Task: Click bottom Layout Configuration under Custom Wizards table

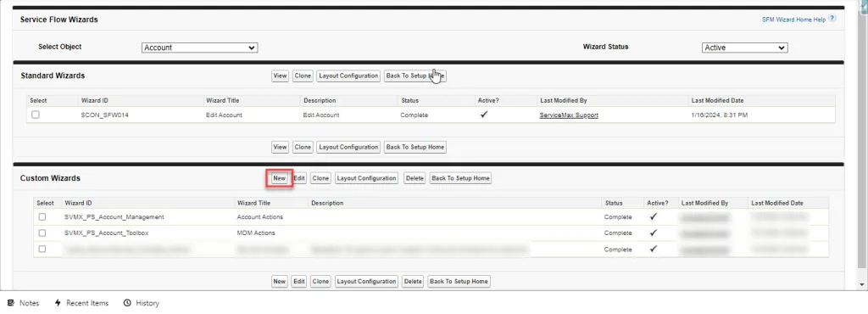Action: 366,281
